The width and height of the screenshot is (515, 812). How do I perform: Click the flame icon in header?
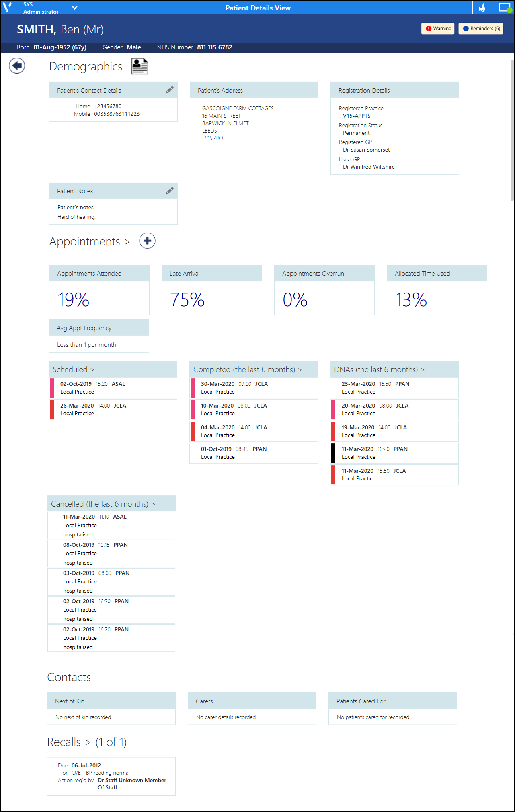(x=482, y=8)
